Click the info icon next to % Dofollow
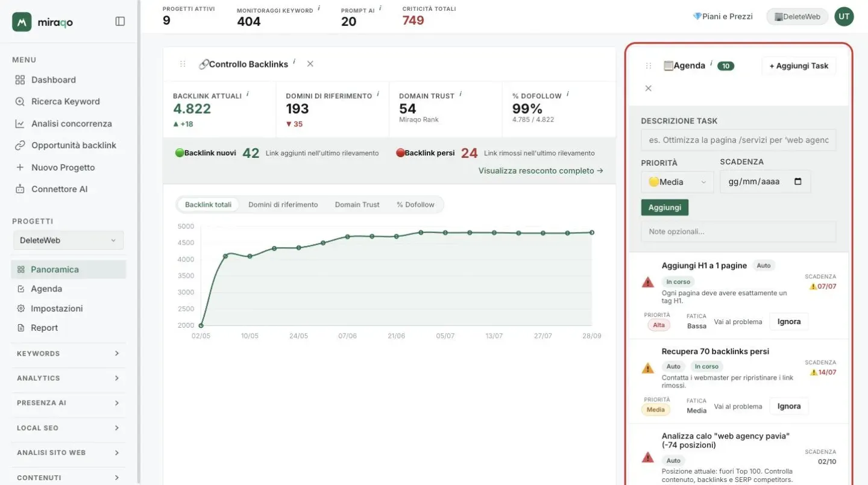868x485 pixels. coord(567,94)
